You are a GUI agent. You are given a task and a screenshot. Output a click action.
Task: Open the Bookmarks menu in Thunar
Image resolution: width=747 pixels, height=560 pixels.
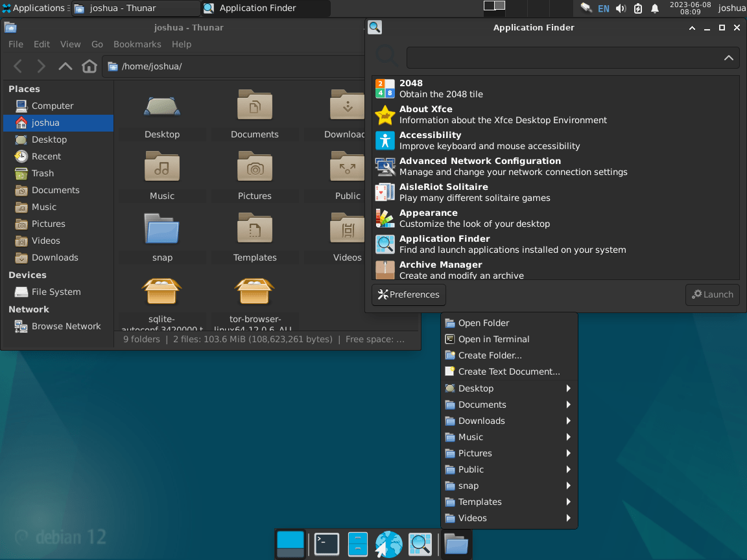point(137,44)
